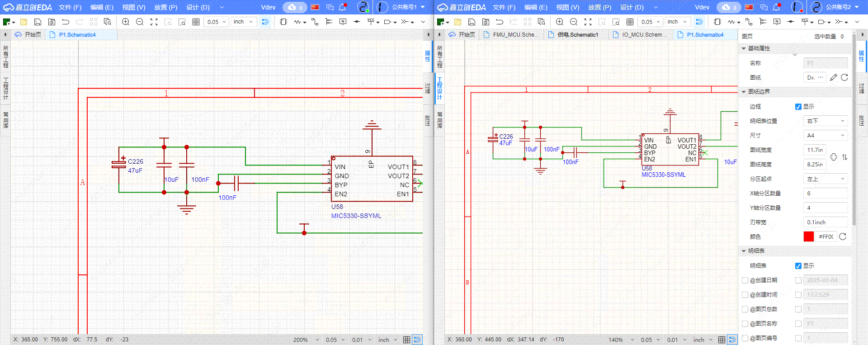Uncheck the 边框 显示 checkbox
Screen dimensions: 868x345
coord(798,107)
